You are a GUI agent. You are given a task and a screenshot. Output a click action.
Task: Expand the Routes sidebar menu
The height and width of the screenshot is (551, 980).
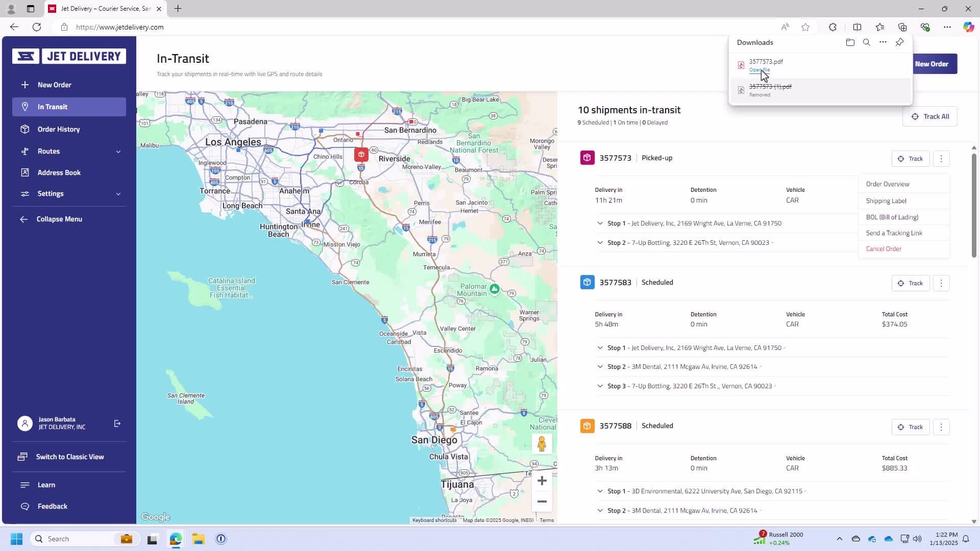coord(118,152)
